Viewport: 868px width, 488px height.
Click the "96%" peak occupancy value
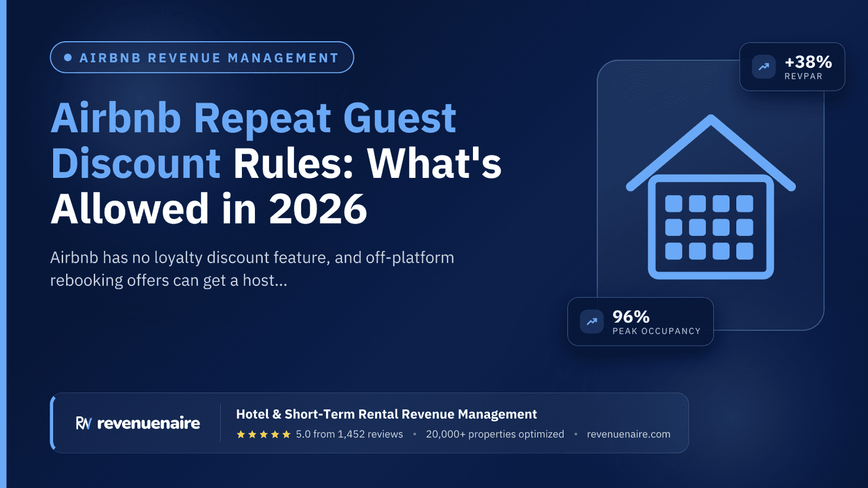(x=631, y=316)
